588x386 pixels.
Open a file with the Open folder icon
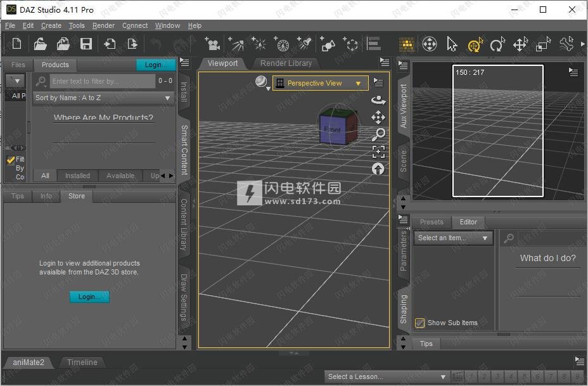pyautogui.click(x=40, y=44)
